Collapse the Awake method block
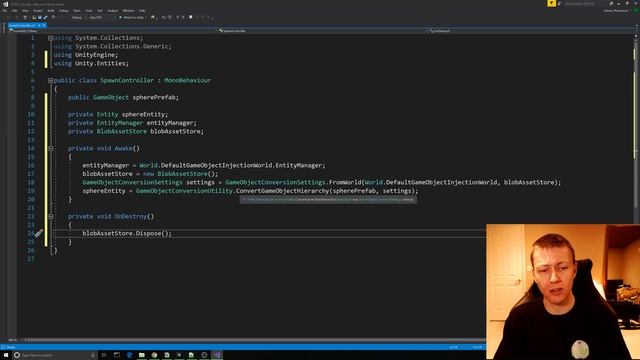Image resolution: width=640 pixels, height=360 pixels. (x=51, y=149)
